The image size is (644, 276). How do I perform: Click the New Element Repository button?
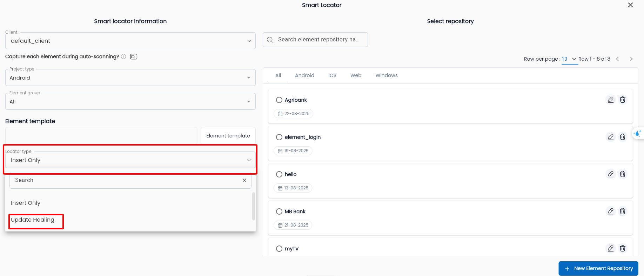click(598, 269)
